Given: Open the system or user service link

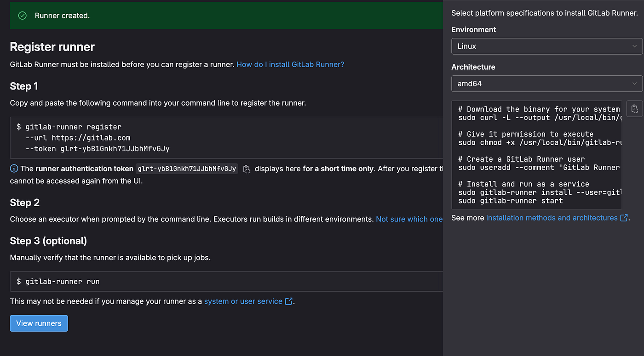Looking at the screenshot, I should pyautogui.click(x=243, y=301).
